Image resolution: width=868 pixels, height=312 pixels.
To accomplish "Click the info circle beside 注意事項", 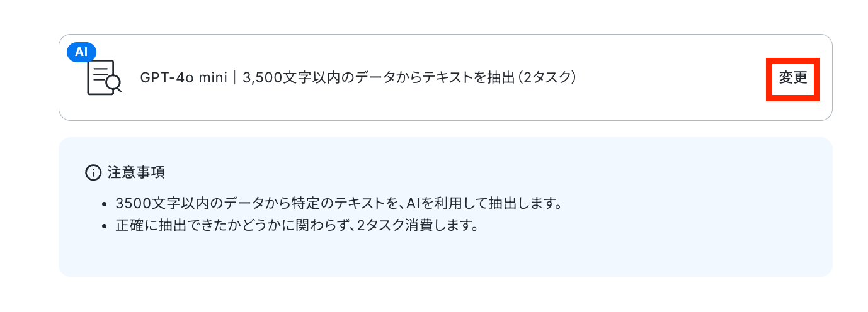I will click(93, 172).
